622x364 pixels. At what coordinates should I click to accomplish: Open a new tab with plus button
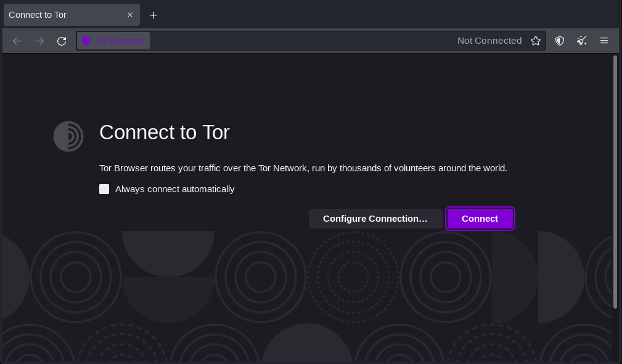click(153, 15)
